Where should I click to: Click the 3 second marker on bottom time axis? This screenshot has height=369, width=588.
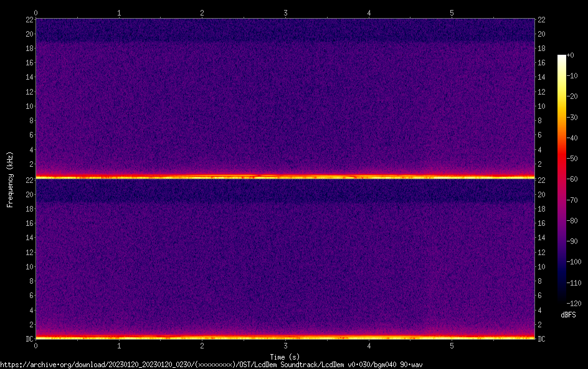coord(285,345)
